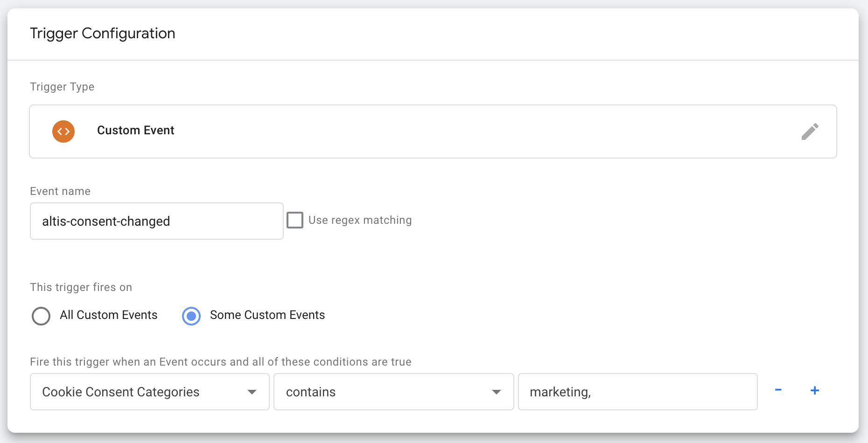Click the Fire this trigger conditions sentence
Image resolution: width=868 pixels, height=443 pixels.
pyautogui.click(x=220, y=361)
